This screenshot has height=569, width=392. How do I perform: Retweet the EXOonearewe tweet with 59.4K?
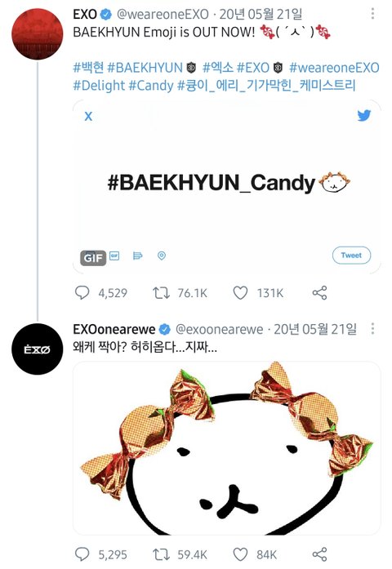tap(161, 554)
